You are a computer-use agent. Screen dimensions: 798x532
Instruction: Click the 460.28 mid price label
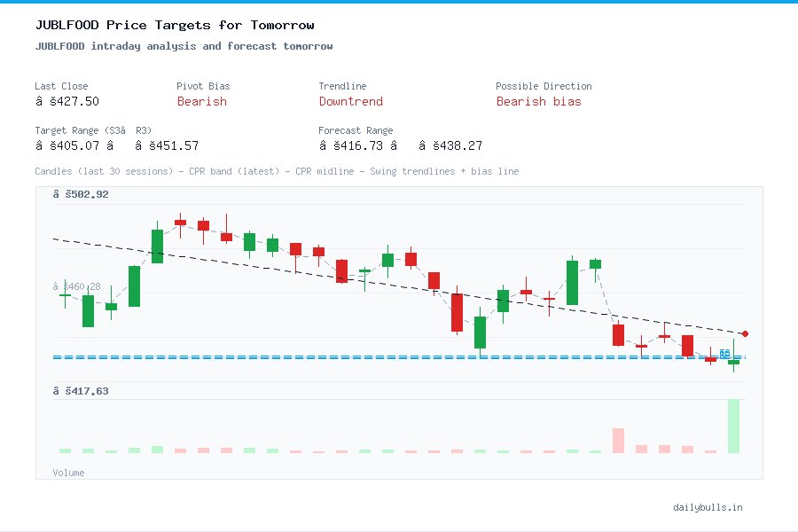[77, 286]
